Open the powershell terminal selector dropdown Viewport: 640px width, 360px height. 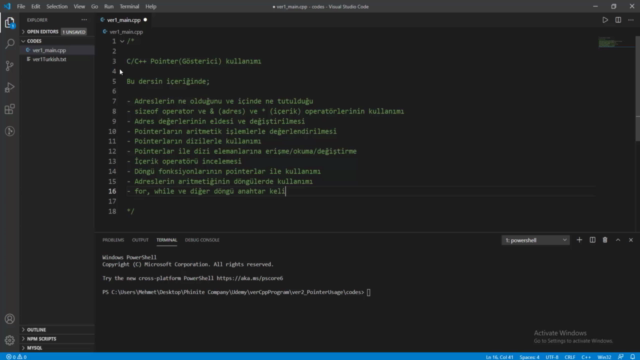(535, 240)
